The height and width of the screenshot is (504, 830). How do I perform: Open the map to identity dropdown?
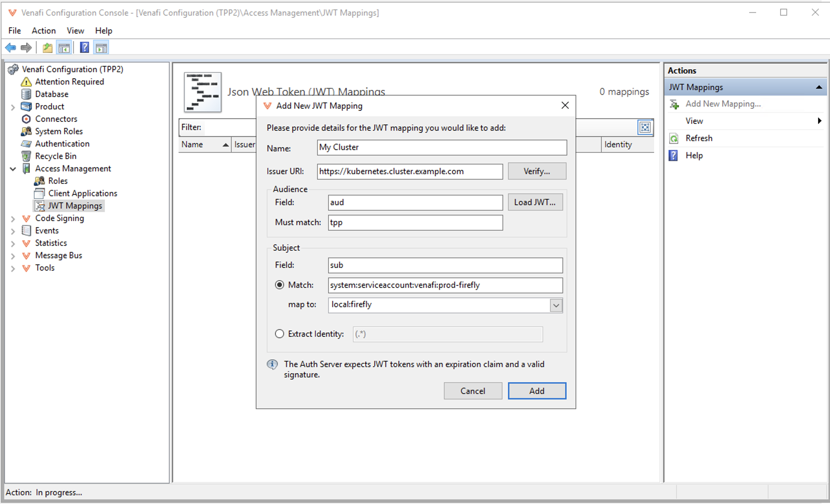(x=556, y=305)
